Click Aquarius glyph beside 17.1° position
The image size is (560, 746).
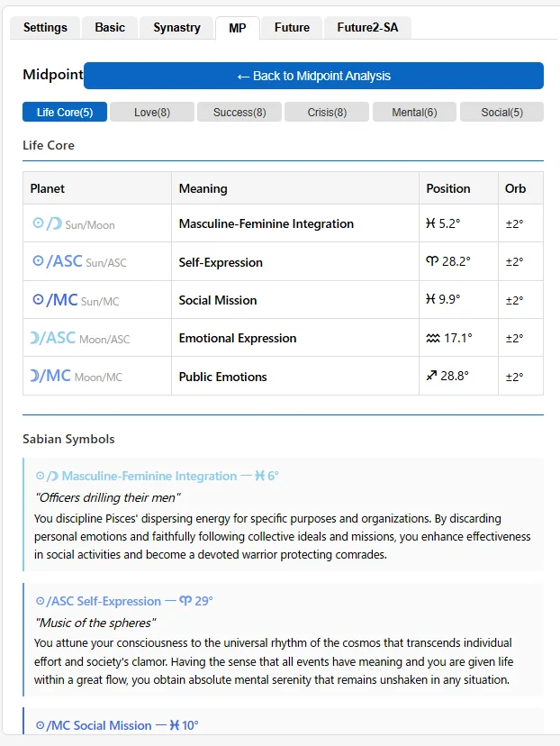[433, 338]
